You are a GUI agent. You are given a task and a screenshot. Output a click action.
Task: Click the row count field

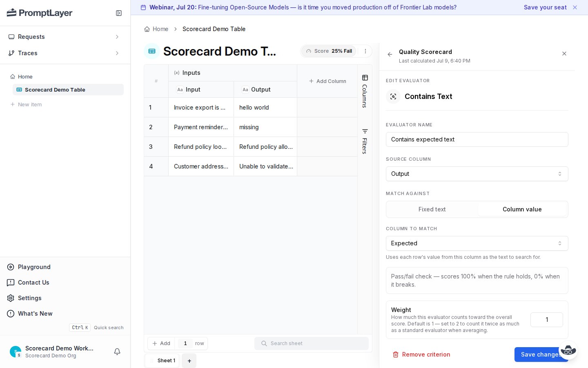[x=185, y=343]
